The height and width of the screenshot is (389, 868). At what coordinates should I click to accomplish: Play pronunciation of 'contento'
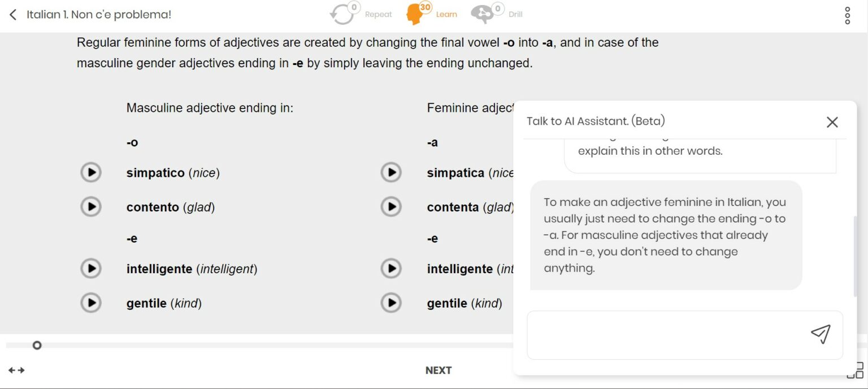point(91,207)
